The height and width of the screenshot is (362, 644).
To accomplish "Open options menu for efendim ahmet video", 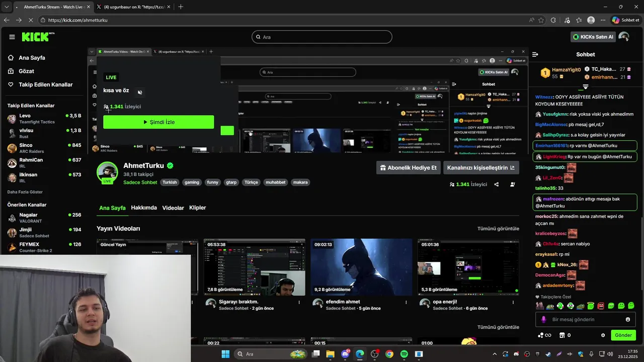I will [x=407, y=303].
